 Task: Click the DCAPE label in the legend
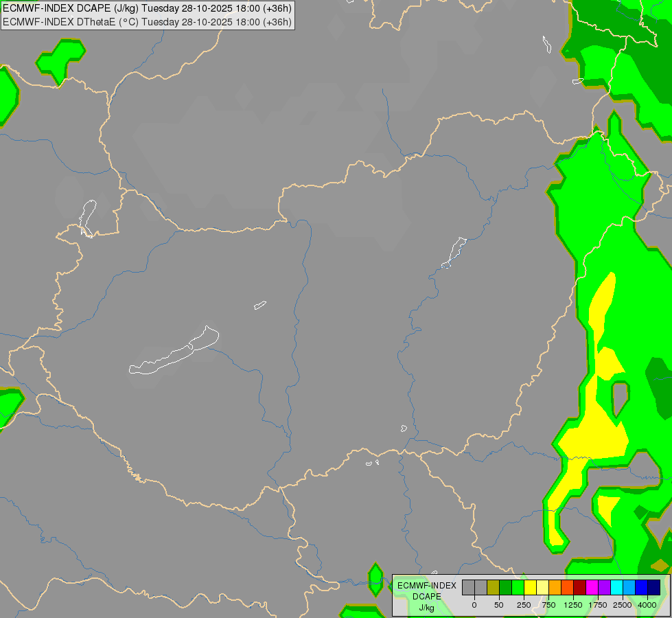[427, 597]
